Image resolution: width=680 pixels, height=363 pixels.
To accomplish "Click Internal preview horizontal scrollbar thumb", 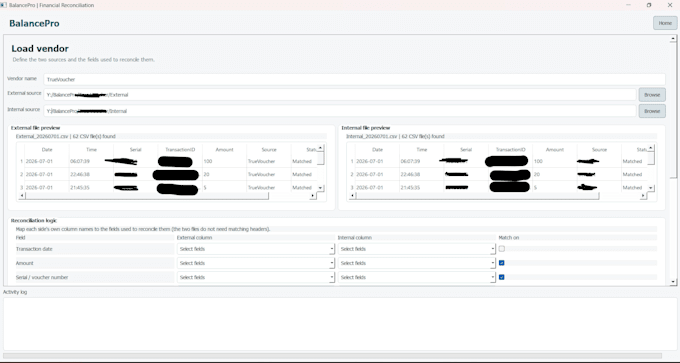I will [477, 196].
